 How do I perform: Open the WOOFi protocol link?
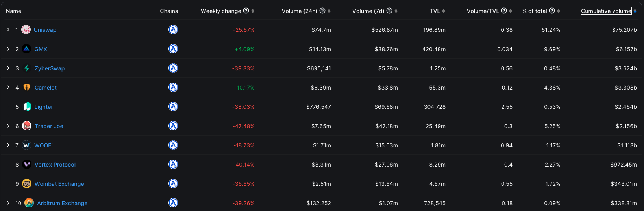43,145
